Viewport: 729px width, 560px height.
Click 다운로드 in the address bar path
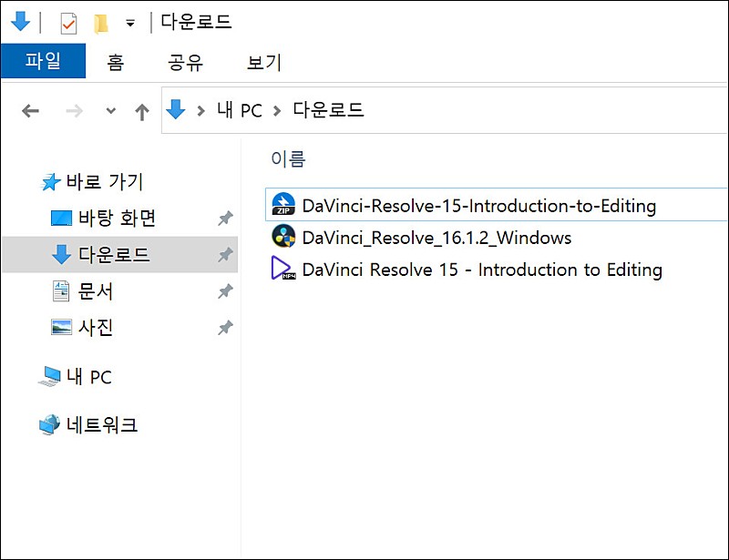click(x=328, y=110)
